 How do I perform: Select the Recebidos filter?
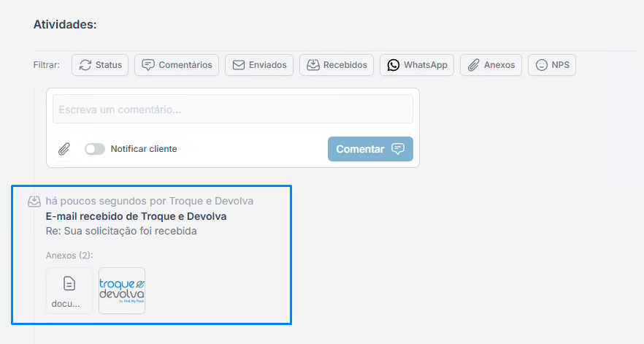[337, 65]
